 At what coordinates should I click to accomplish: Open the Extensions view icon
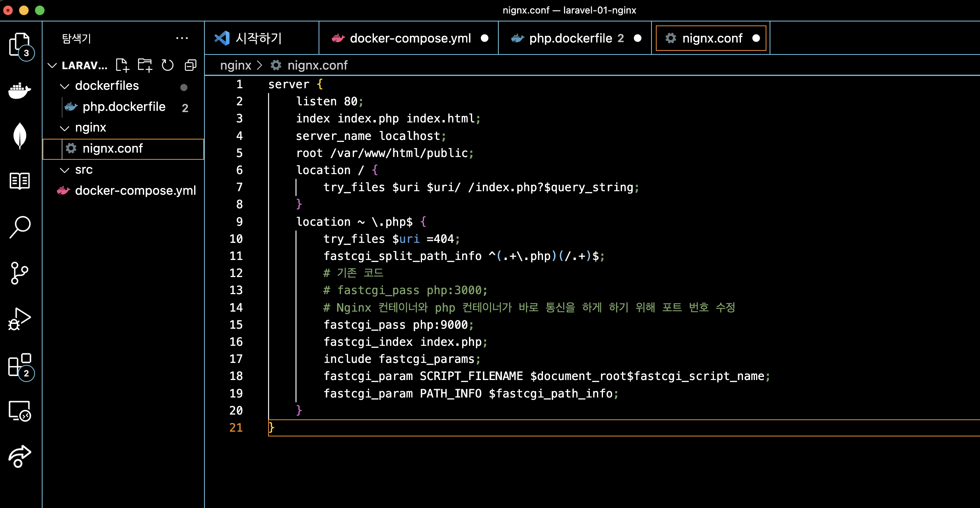(x=19, y=365)
